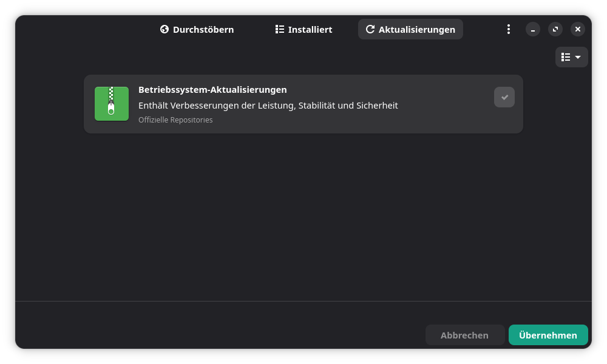
Task: Click the list icon beside Installiert
Action: 280,29
